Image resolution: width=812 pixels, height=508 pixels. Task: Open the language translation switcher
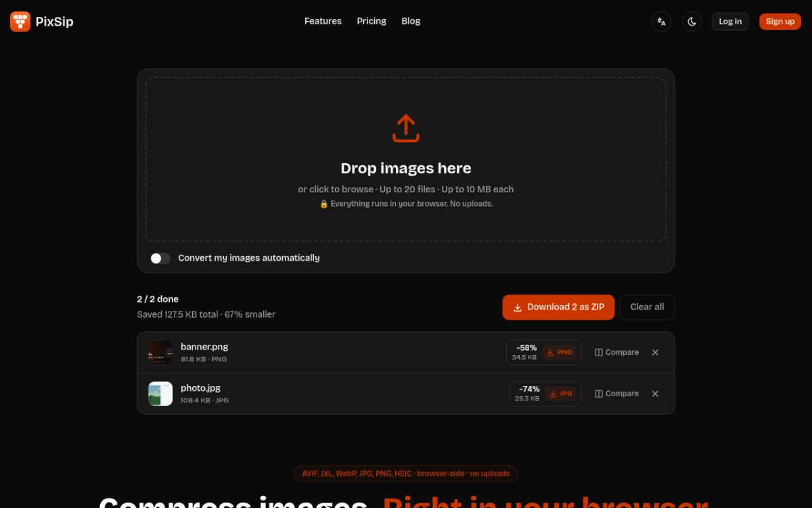coord(662,22)
